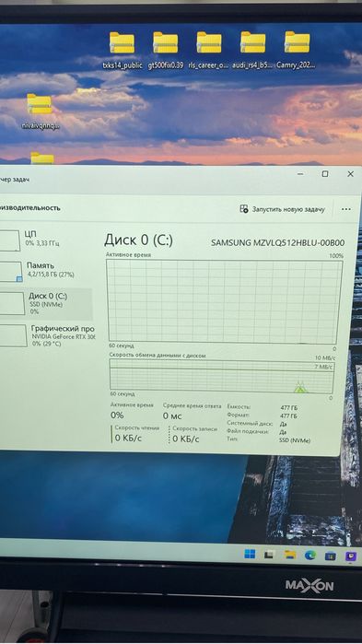The width and height of the screenshot is (362, 644).
Task: Click the disk transfer rate graph
Action: (222, 376)
